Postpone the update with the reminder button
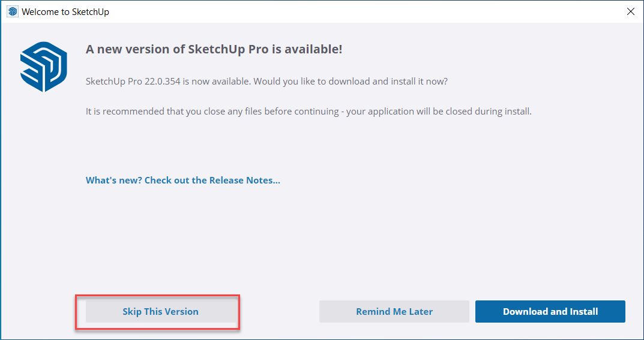The height and width of the screenshot is (340, 644). point(394,311)
